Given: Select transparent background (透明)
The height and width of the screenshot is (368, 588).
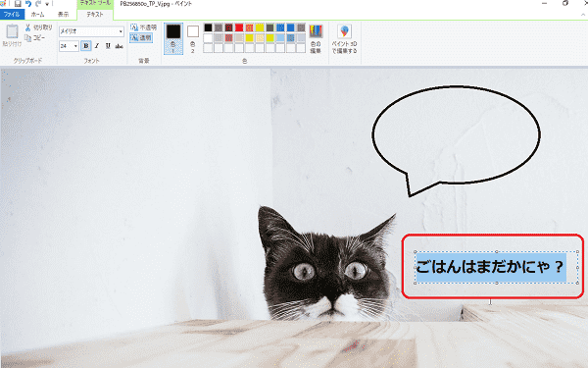Looking at the screenshot, I should [141, 38].
